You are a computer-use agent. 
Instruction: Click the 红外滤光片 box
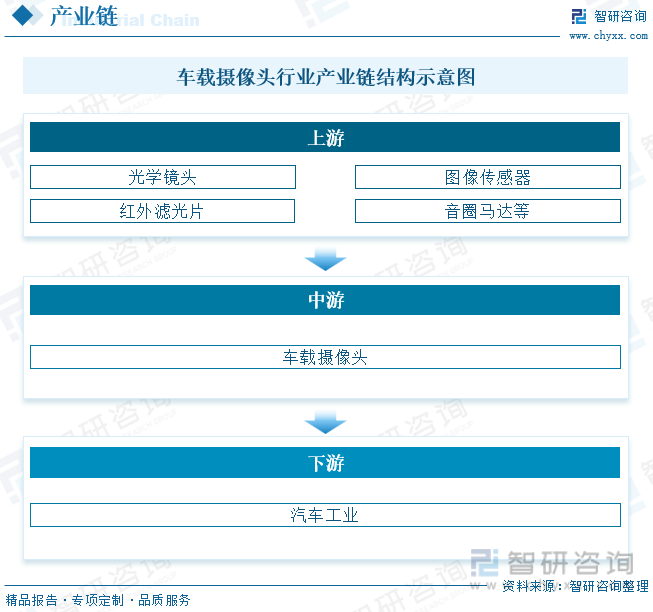pos(162,211)
